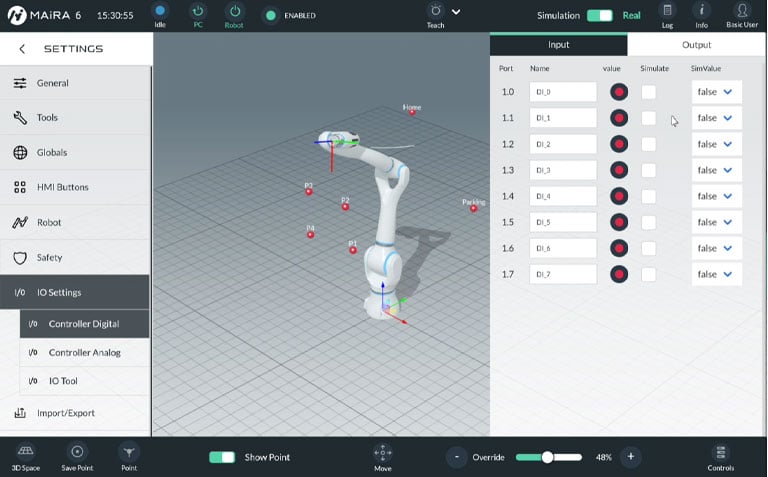Expand SimValue dropdown for port 1.4

[x=716, y=196]
